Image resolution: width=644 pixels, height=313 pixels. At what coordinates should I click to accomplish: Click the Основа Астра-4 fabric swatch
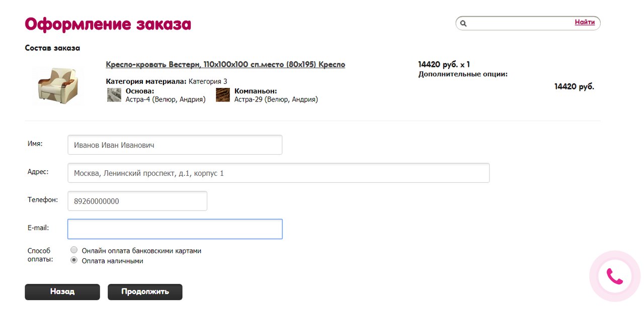tap(114, 95)
